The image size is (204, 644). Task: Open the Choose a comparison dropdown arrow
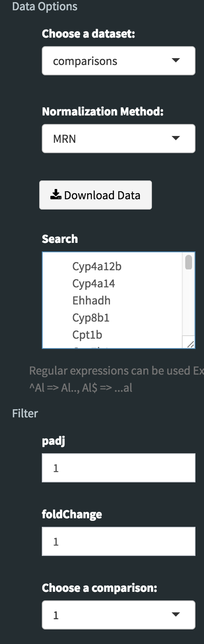point(175,614)
